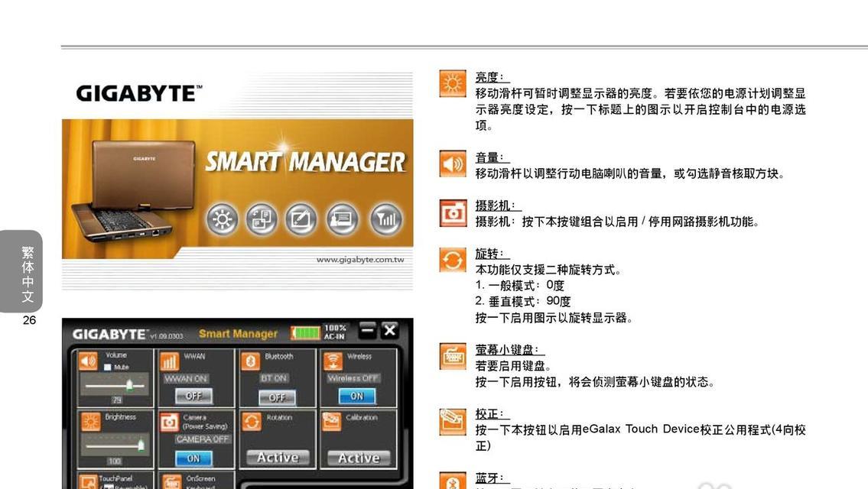The height and width of the screenshot is (489, 868).
Task: Click the 'SMART MANAGER' title on the banner
Action: [x=305, y=162]
